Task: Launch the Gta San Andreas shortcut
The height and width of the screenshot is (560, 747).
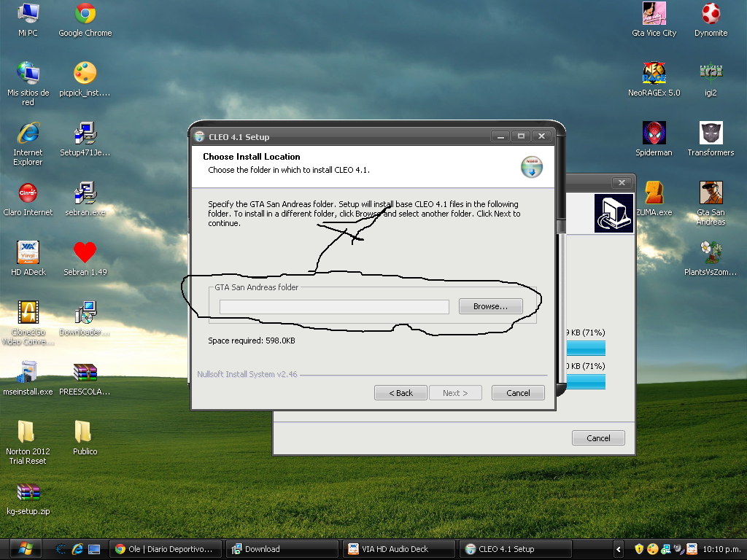Action: pos(711,203)
